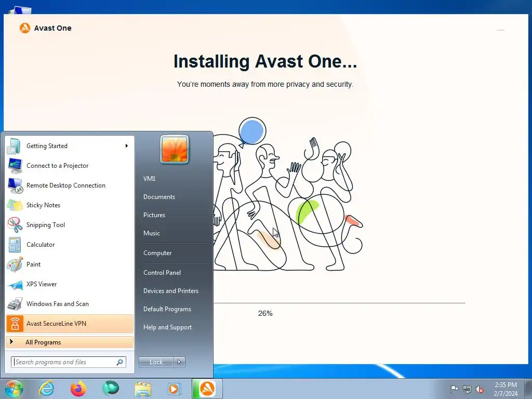Click the Connect to a Projector icon

pyautogui.click(x=14, y=166)
